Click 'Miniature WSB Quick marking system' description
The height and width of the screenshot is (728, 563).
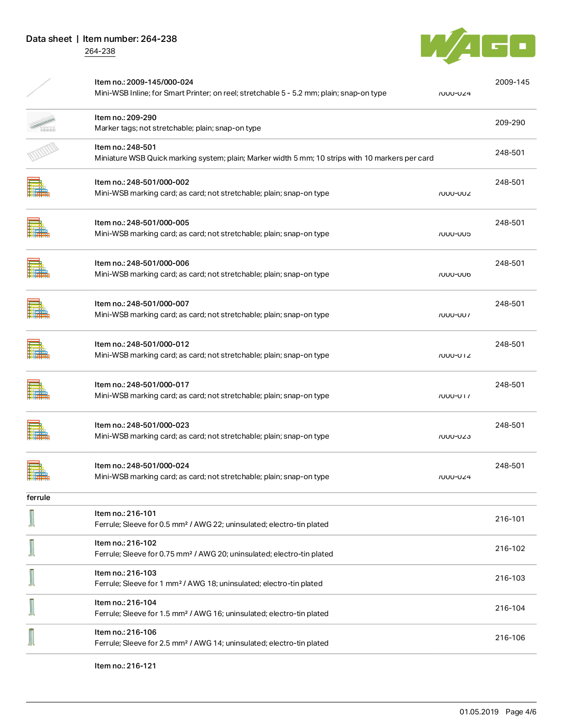coord(264,158)
